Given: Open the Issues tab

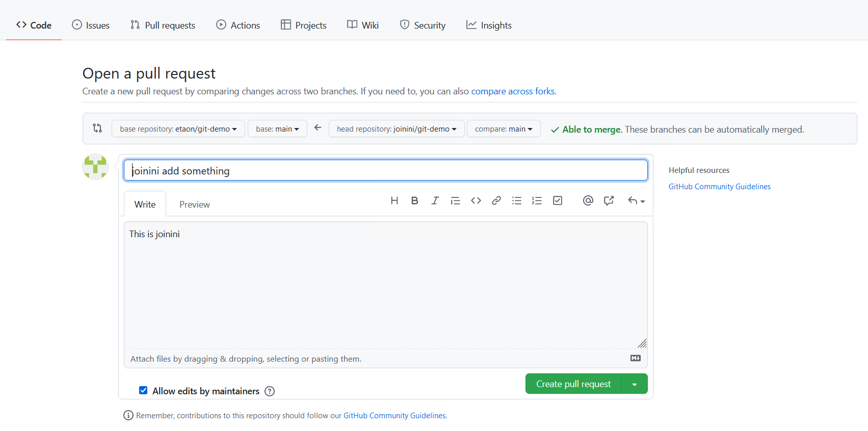Looking at the screenshot, I should click(91, 25).
